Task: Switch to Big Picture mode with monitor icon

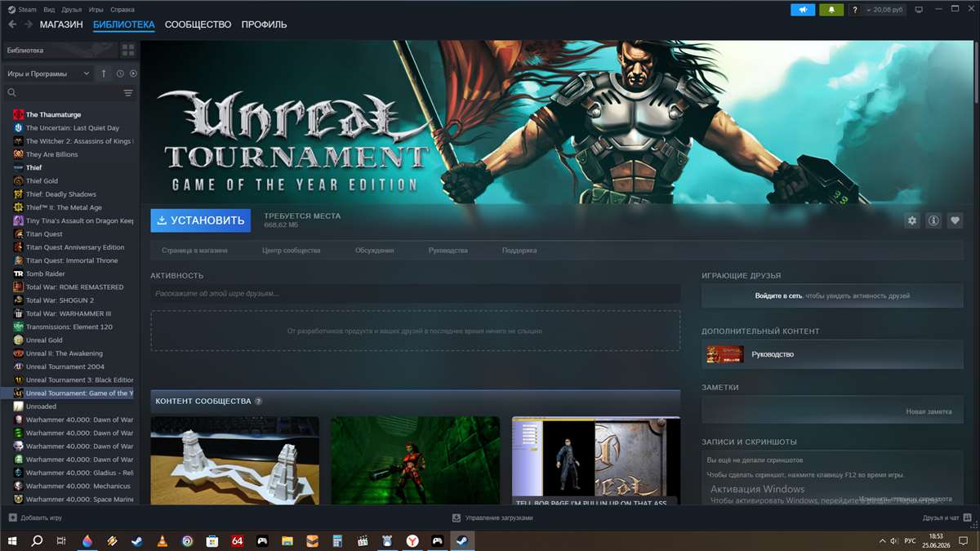Action: (919, 10)
